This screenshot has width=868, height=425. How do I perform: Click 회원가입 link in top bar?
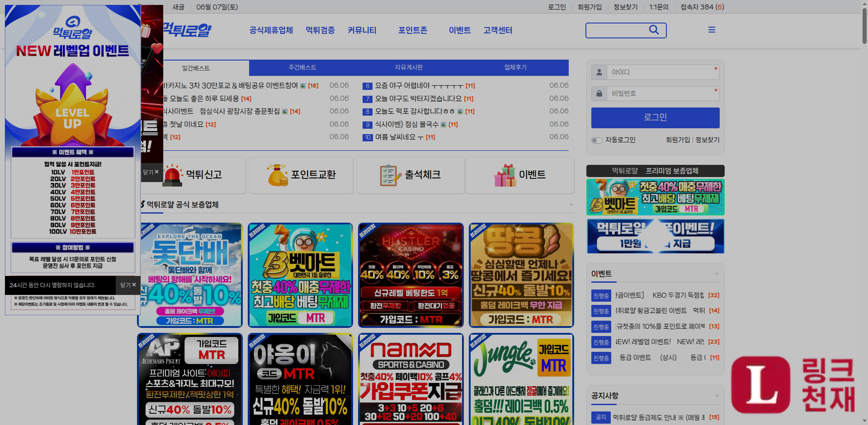coord(590,7)
